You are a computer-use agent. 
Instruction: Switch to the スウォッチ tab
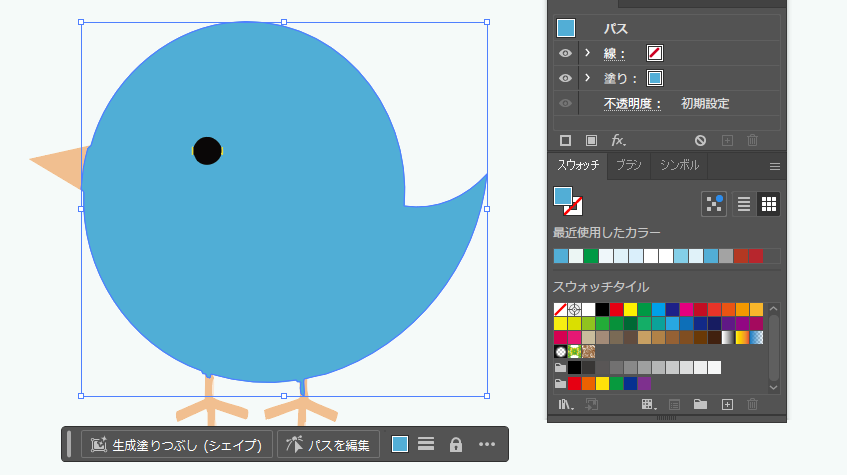pyautogui.click(x=577, y=165)
